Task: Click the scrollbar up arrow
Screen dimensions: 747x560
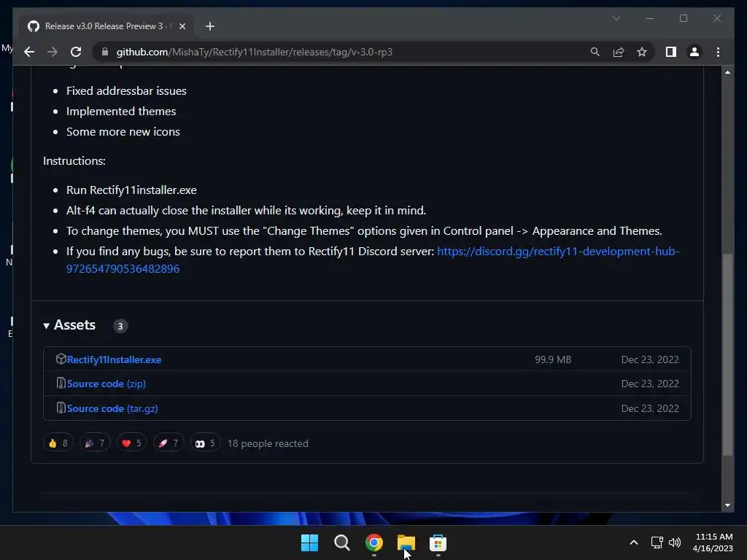Action: [x=727, y=72]
